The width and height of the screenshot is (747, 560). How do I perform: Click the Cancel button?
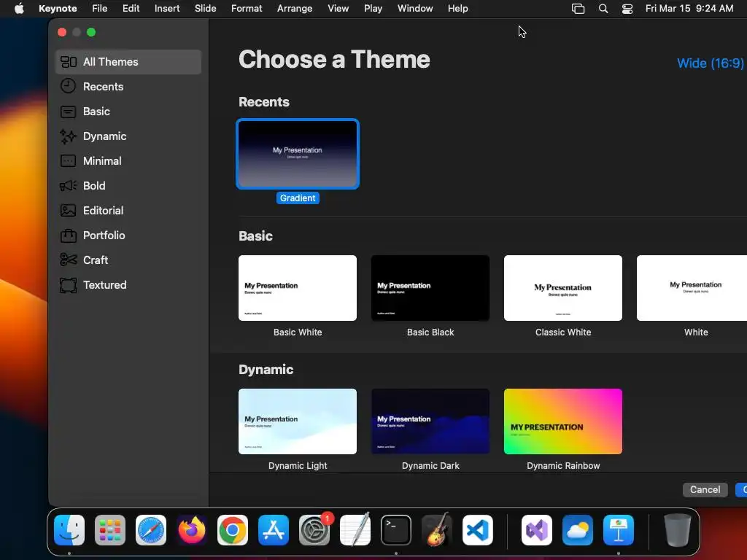coord(705,489)
